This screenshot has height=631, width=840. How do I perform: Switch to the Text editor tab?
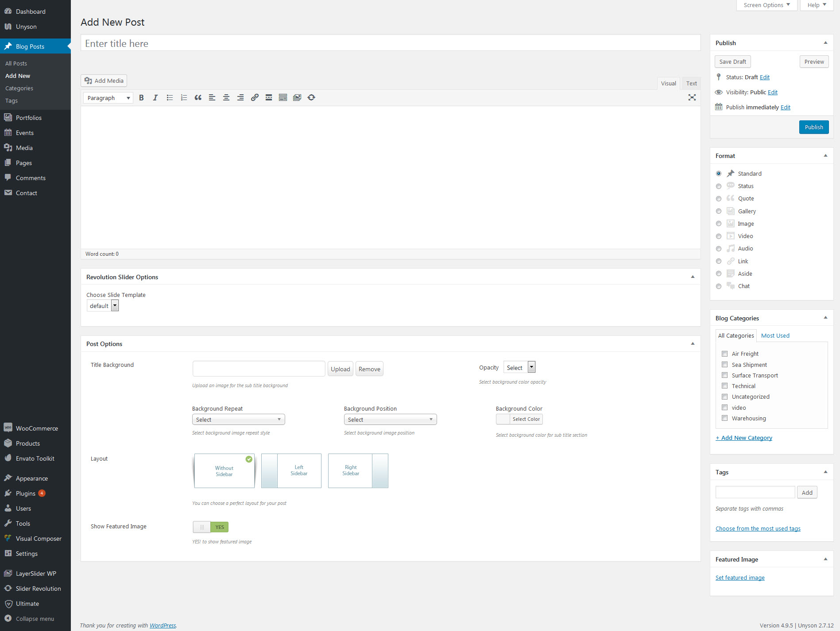click(x=691, y=83)
